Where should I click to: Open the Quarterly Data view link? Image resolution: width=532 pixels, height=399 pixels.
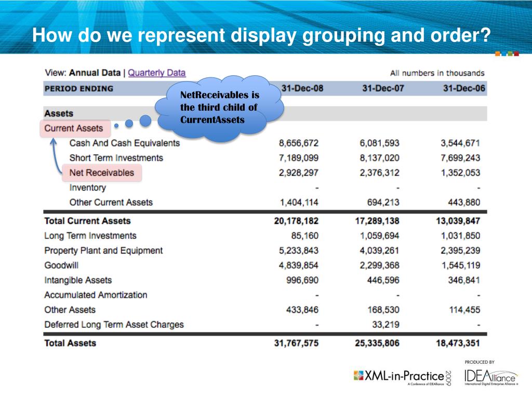tap(157, 73)
